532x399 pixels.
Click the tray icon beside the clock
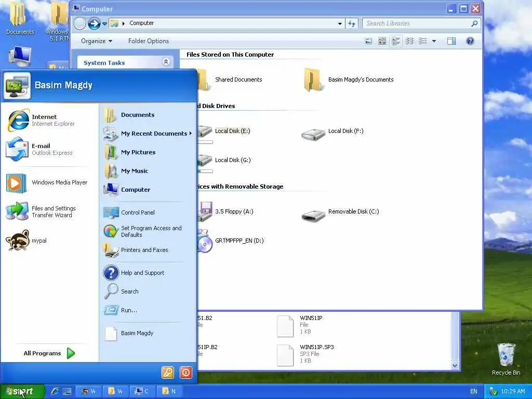coord(494,392)
